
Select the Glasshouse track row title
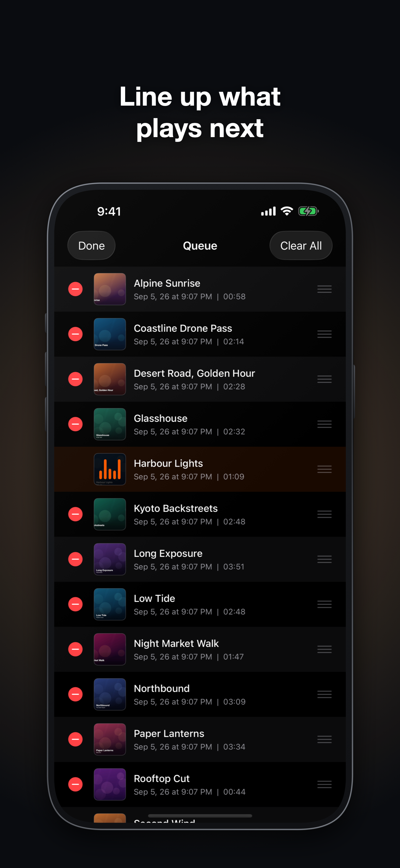161,419
